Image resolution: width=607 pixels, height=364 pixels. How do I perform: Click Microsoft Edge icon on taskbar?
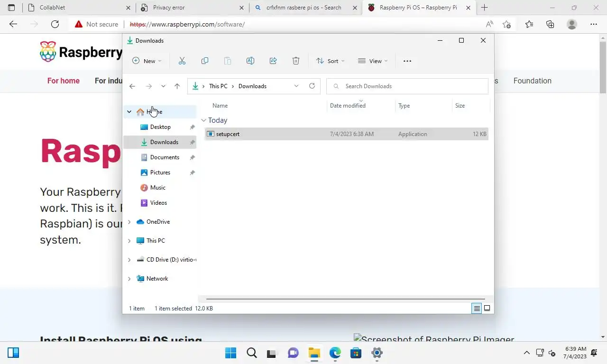[335, 353]
